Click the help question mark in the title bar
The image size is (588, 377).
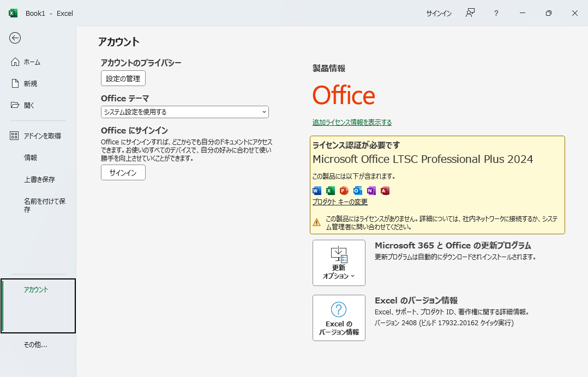pos(496,14)
